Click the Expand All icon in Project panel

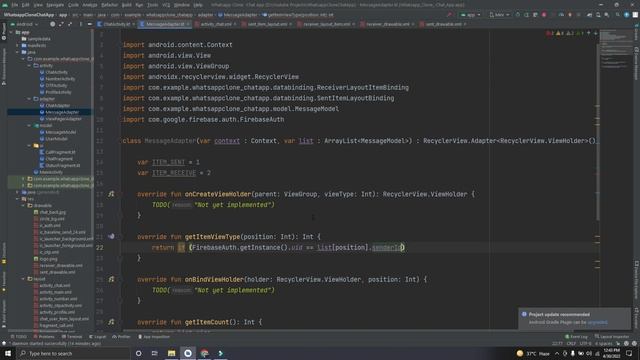(x=61, y=24)
